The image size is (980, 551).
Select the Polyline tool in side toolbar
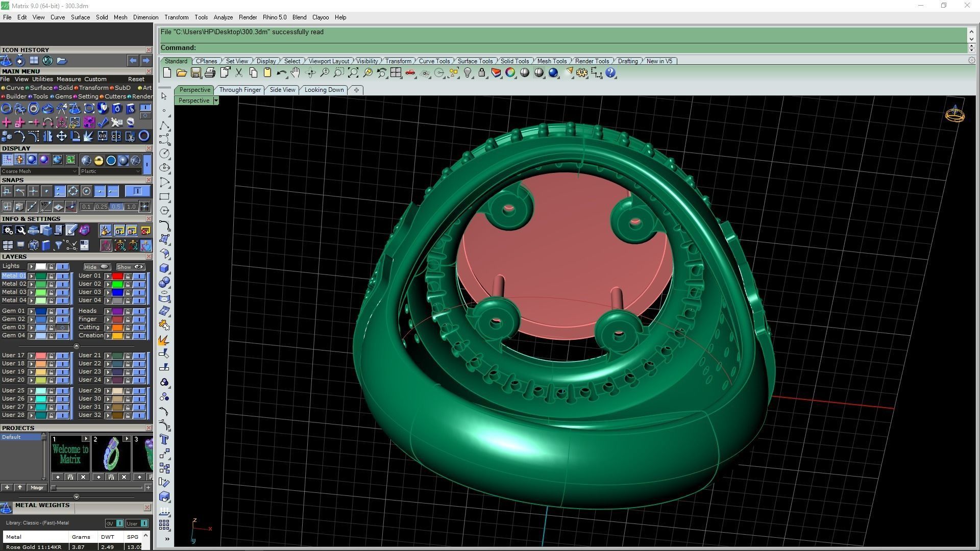point(164,125)
